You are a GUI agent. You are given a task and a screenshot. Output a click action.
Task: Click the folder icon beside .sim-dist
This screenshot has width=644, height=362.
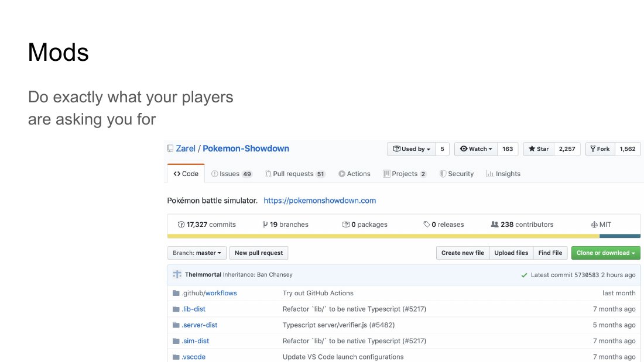coord(176,341)
